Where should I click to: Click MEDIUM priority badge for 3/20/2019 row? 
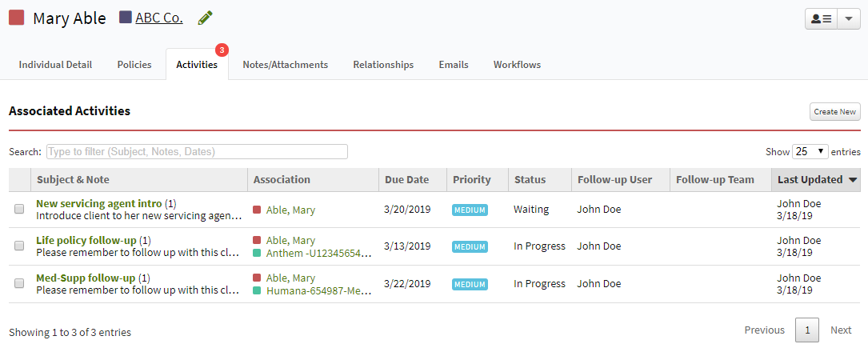pyautogui.click(x=470, y=210)
